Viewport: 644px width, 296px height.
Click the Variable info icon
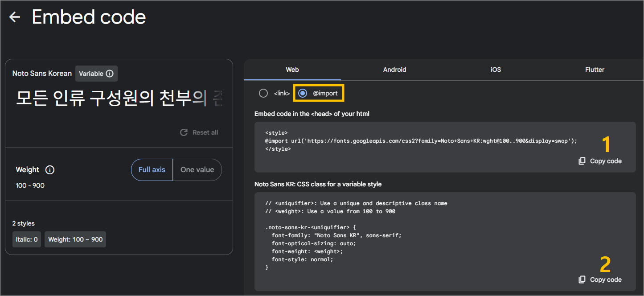point(110,74)
